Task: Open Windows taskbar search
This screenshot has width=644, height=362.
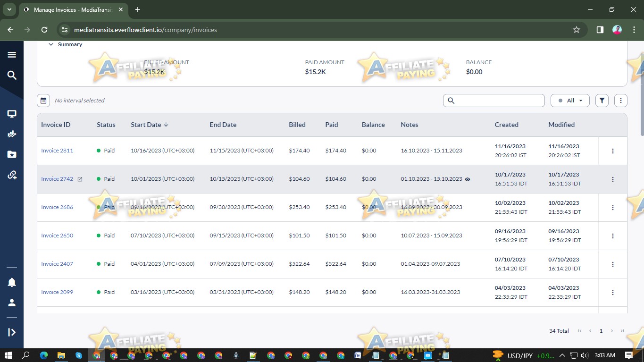Action: click(x=26, y=355)
